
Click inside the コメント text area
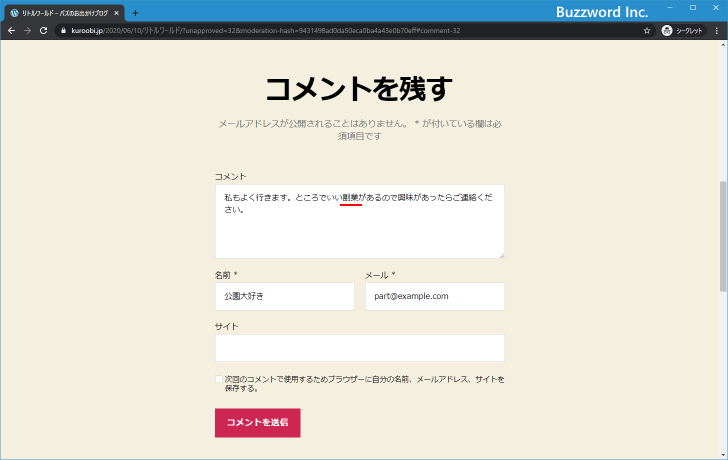click(x=360, y=221)
